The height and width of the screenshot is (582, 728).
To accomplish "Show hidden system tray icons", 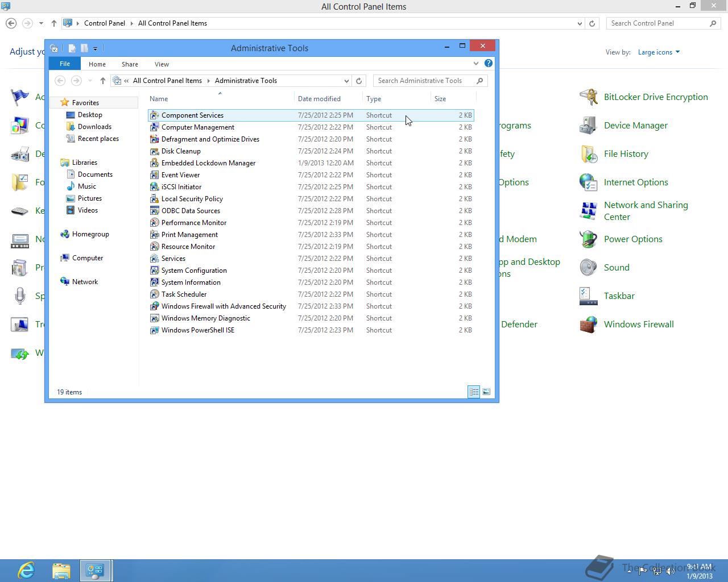I will (628, 571).
